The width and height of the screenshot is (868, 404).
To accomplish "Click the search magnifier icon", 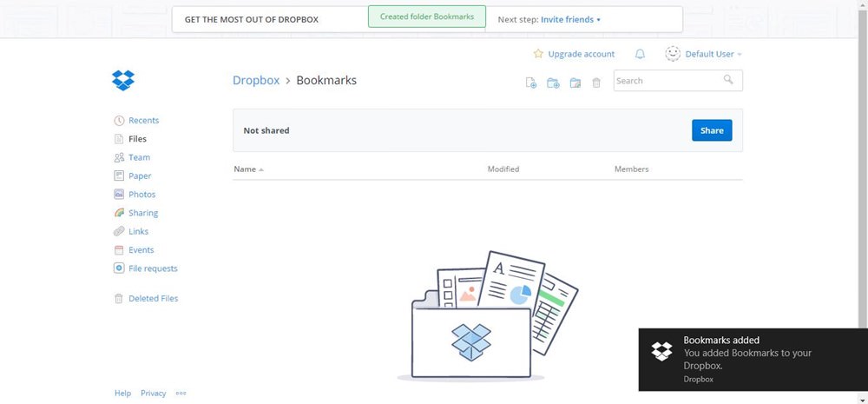I will (x=728, y=80).
